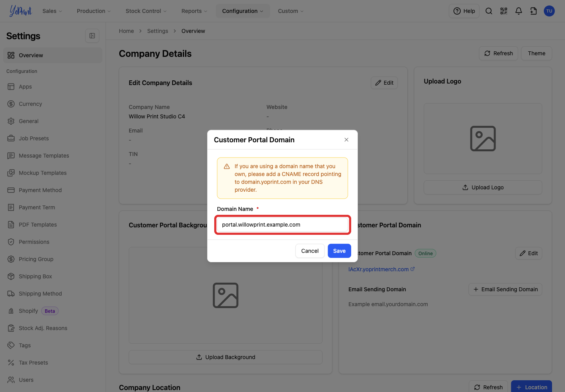
Task: Click the TU user avatar
Action: pyautogui.click(x=549, y=11)
